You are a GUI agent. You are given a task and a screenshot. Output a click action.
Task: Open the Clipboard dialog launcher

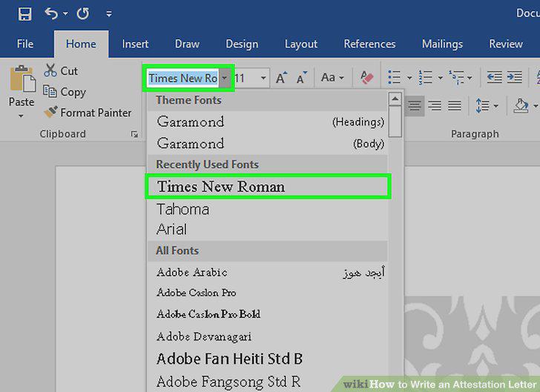pyautogui.click(x=135, y=134)
